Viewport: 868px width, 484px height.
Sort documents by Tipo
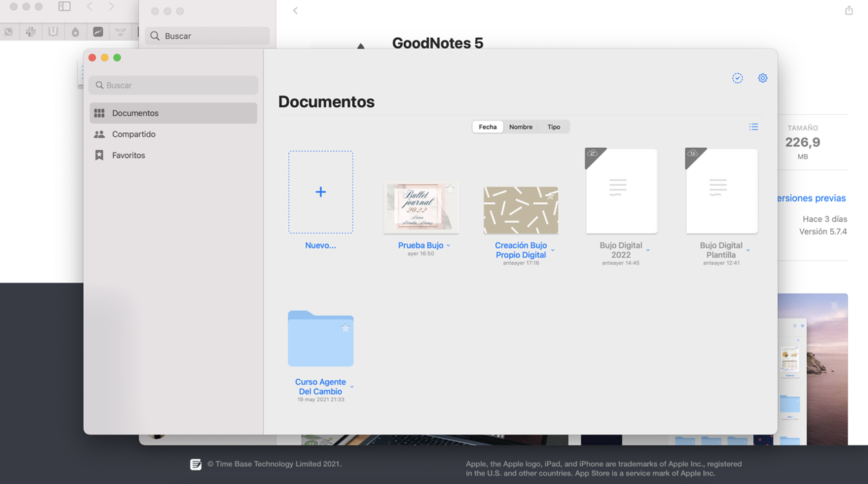pos(554,127)
